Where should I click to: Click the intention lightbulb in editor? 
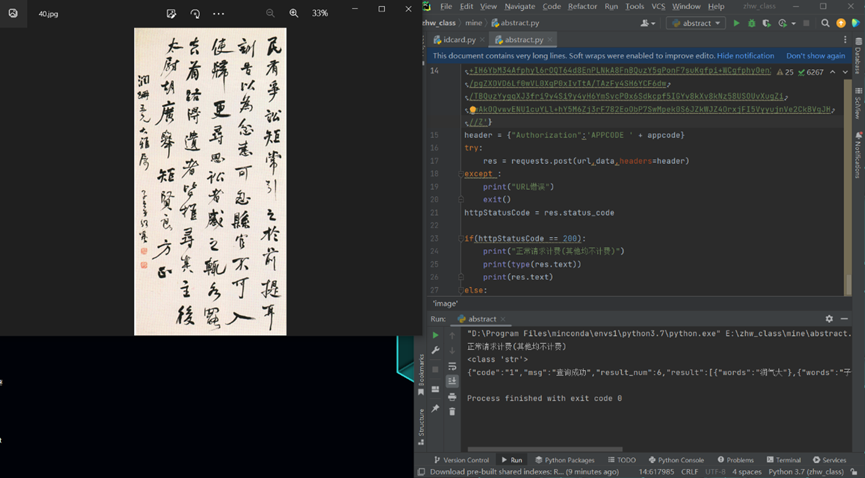point(473,110)
